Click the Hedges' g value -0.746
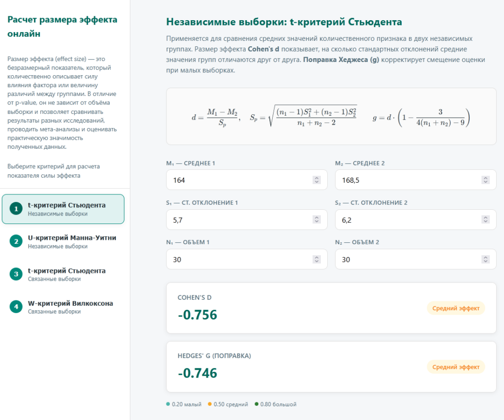Image resolution: width=504 pixels, height=420 pixels. click(x=197, y=373)
